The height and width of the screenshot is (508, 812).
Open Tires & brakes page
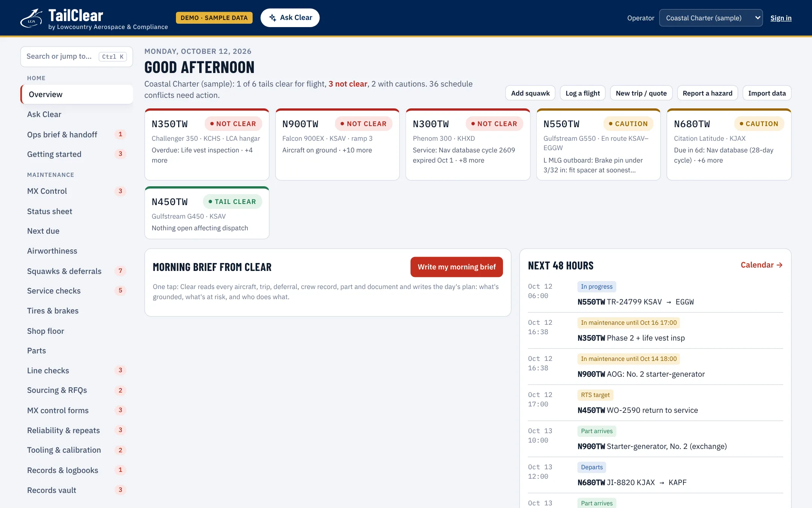click(x=77, y=310)
